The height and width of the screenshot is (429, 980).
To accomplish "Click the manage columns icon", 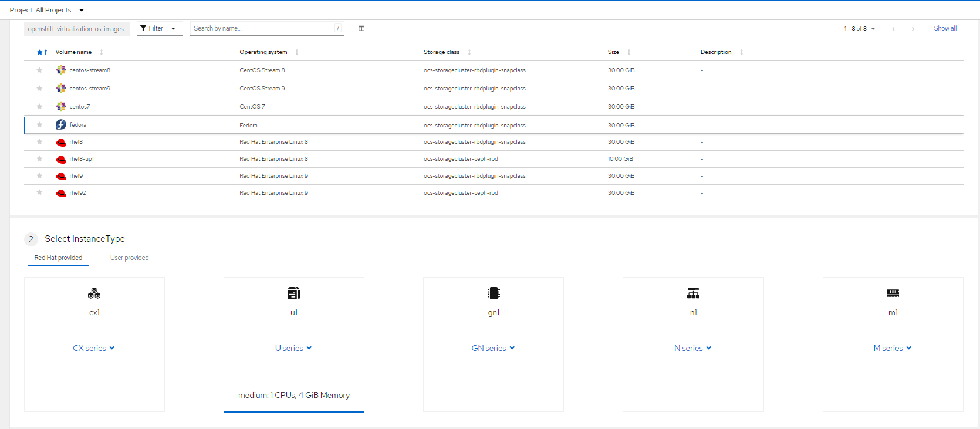I will [361, 28].
